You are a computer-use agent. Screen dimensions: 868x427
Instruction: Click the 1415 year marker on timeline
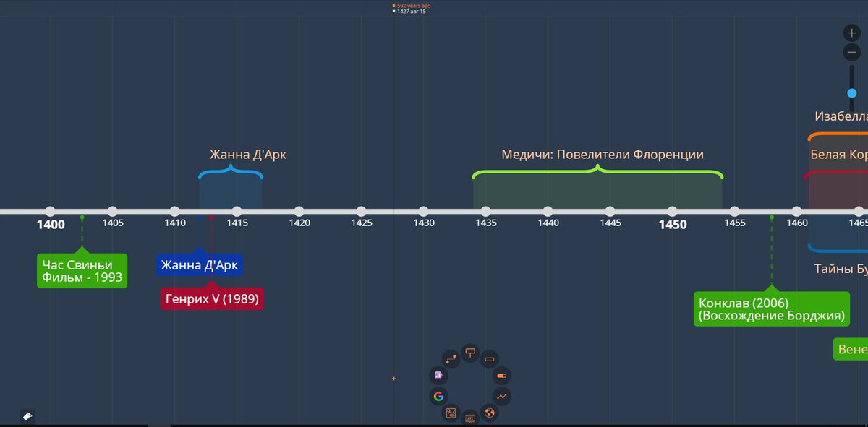click(x=237, y=211)
